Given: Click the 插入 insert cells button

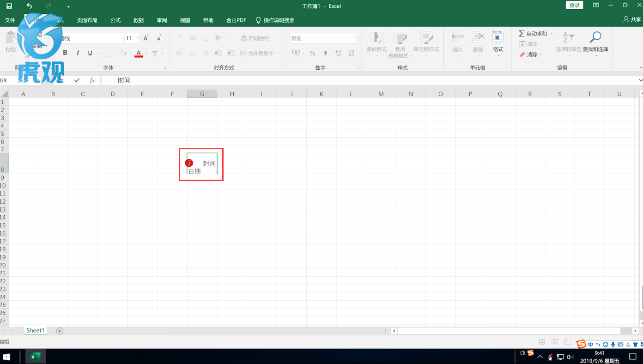Looking at the screenshot, I should (457, 45).
